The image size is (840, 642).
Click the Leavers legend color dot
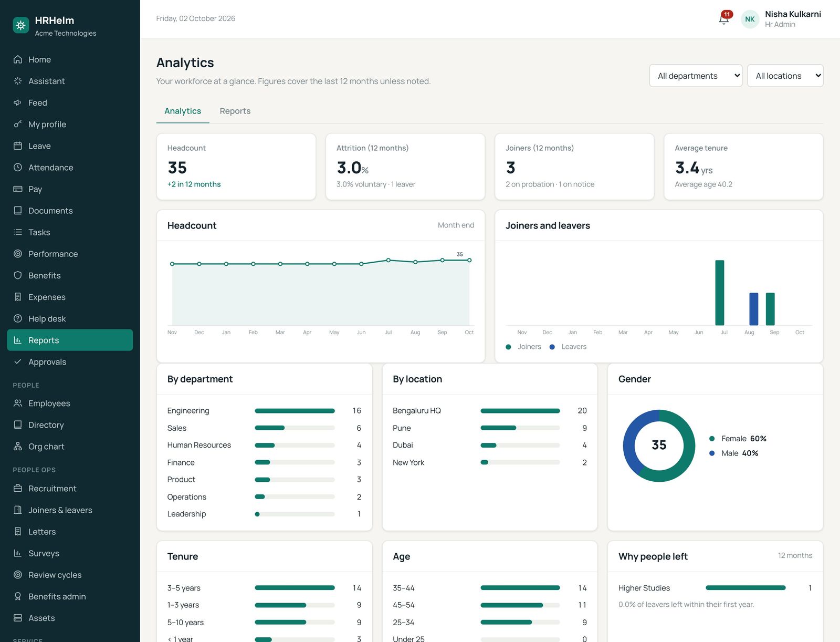[x=552, y=347]
